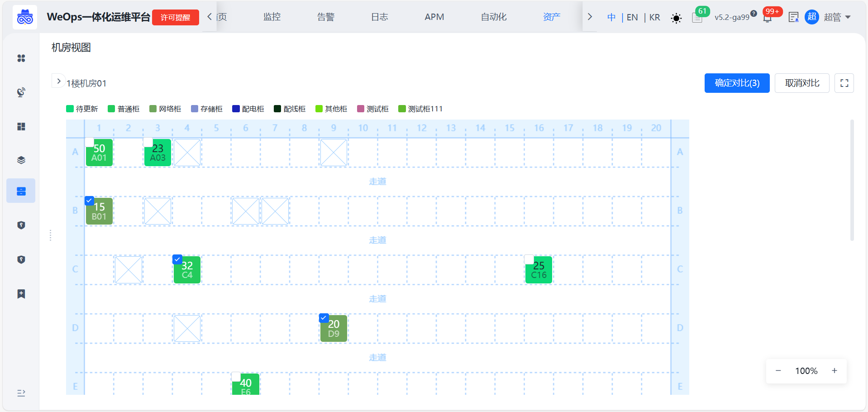Click the 取消对比 button
This screenshot has width=868, height=412.
coord(801,83)
